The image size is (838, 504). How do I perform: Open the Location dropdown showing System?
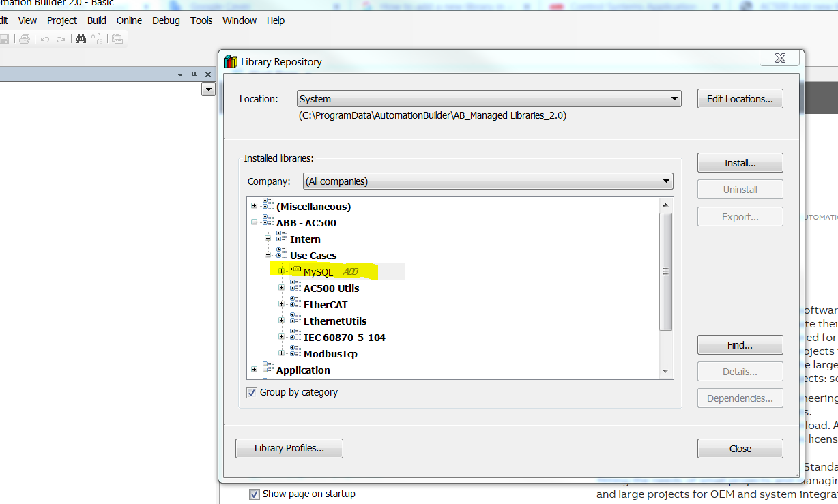[x=489, y=99]
